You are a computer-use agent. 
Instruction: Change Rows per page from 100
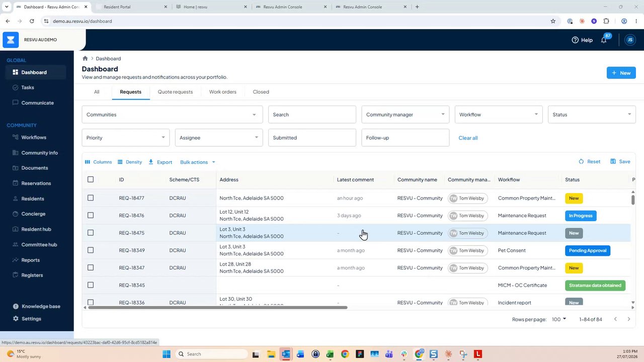click(558, 319)
